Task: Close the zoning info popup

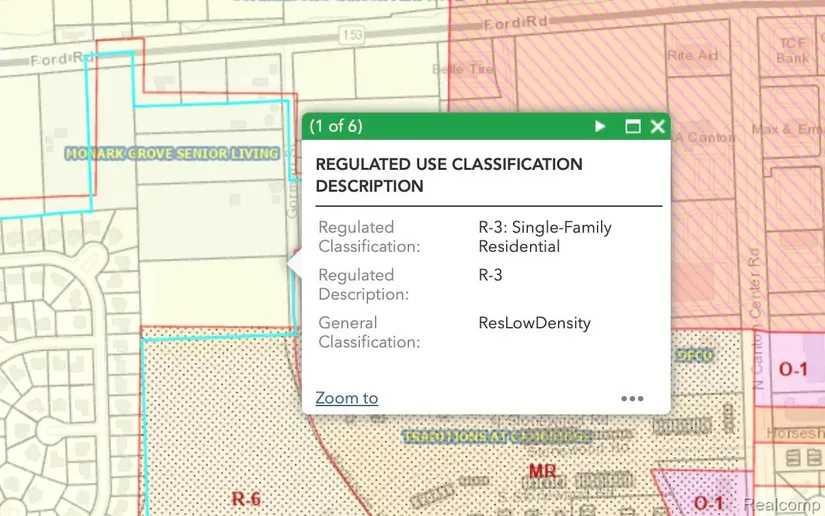Action: click(657, 126)
